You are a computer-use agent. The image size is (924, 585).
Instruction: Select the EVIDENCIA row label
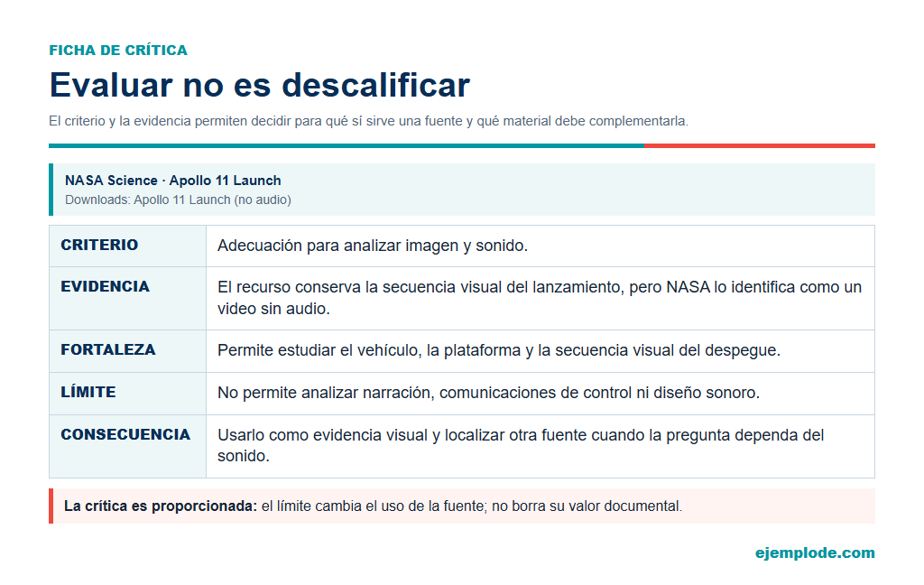(105, 286)
